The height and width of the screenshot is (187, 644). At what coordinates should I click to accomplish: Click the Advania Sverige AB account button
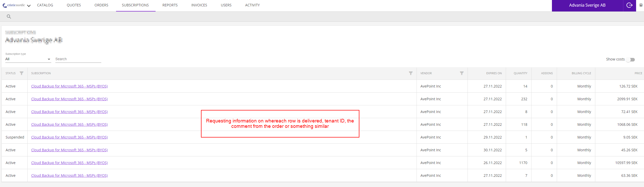pyautogui.click(x=587, y=5)
